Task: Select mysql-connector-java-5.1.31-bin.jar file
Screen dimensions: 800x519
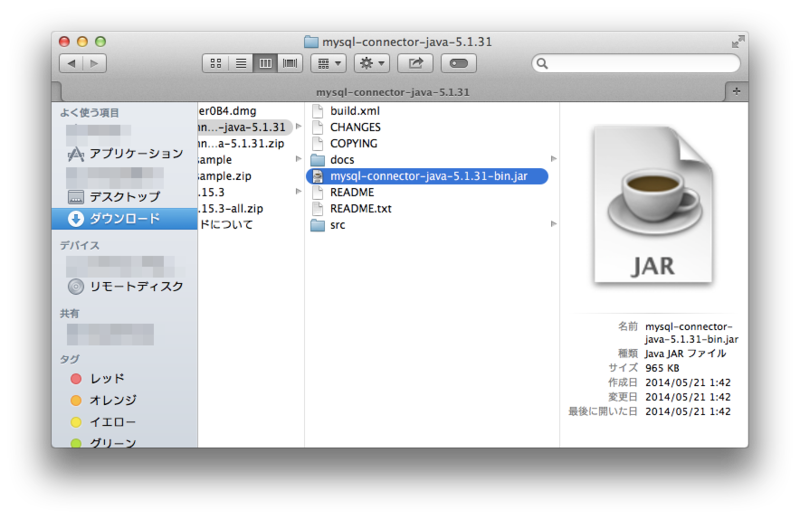Action: pos(428,176)
